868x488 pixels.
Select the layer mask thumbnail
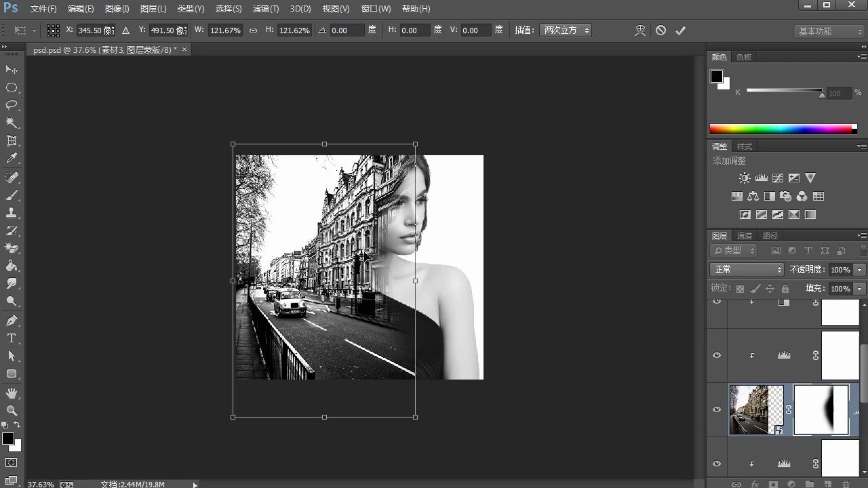[821, 410]
